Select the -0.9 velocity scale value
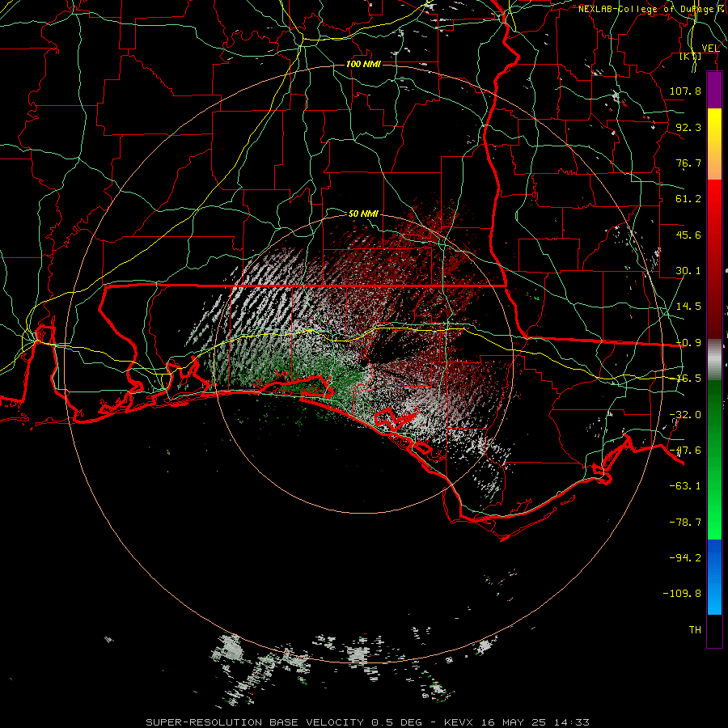 688,343
